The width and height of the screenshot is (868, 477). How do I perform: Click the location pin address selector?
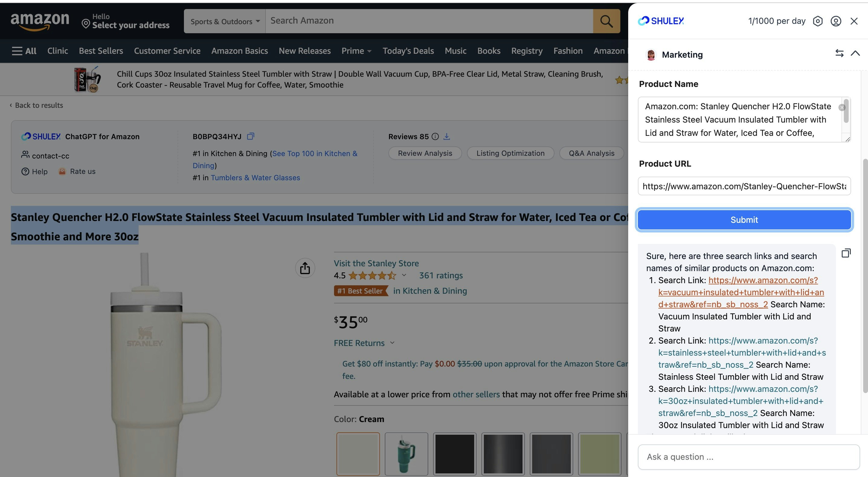click(x=126, y=21)
